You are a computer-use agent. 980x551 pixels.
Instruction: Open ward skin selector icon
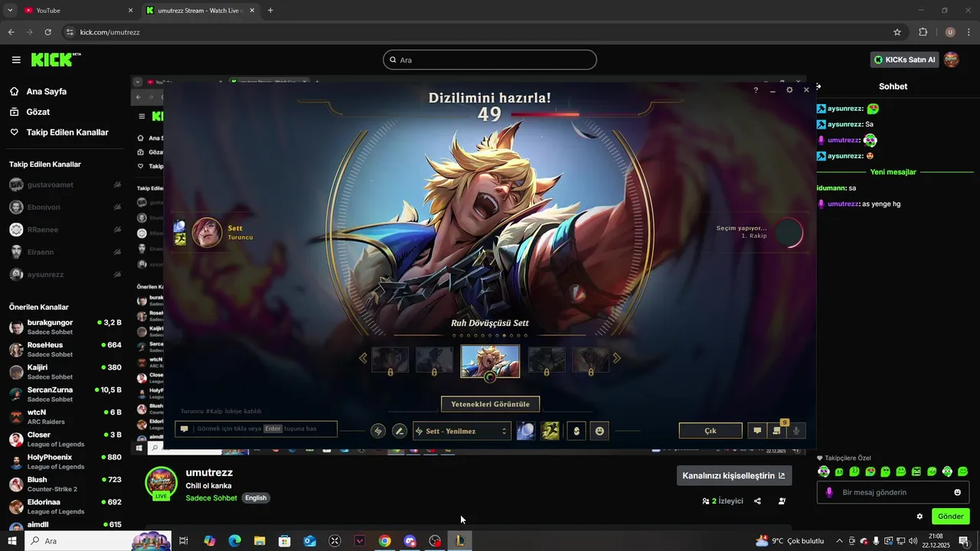(x=577, y=431)
